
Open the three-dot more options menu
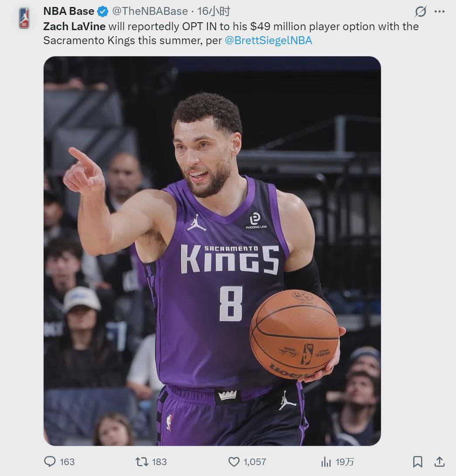(439, 12)
